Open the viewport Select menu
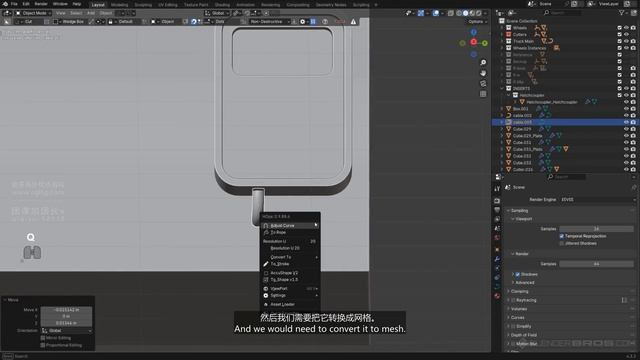640x360 pixels. point(76,13)
